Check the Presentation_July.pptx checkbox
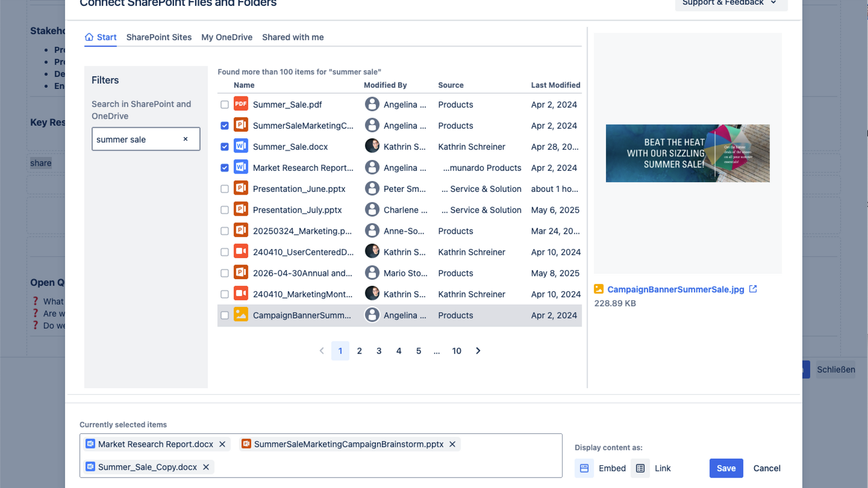868x488 pixels. pos(225,210)
